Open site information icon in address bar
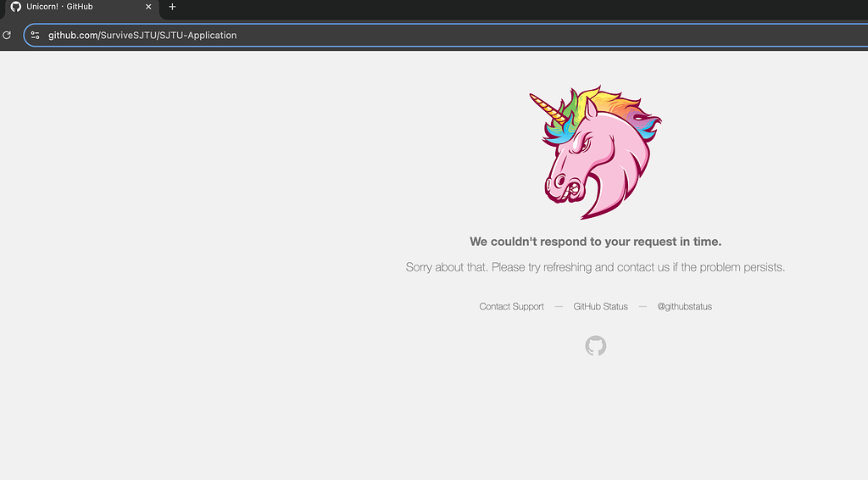 coord(35,35)
